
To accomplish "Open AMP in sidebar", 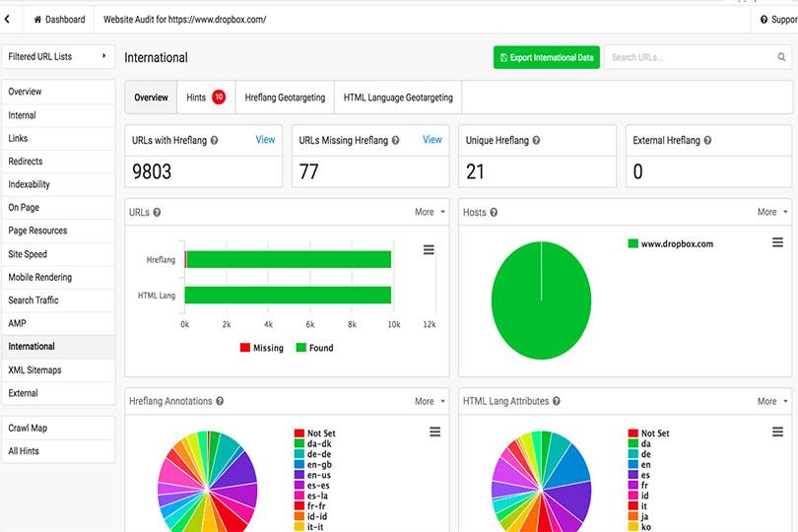I will point(58,323).
